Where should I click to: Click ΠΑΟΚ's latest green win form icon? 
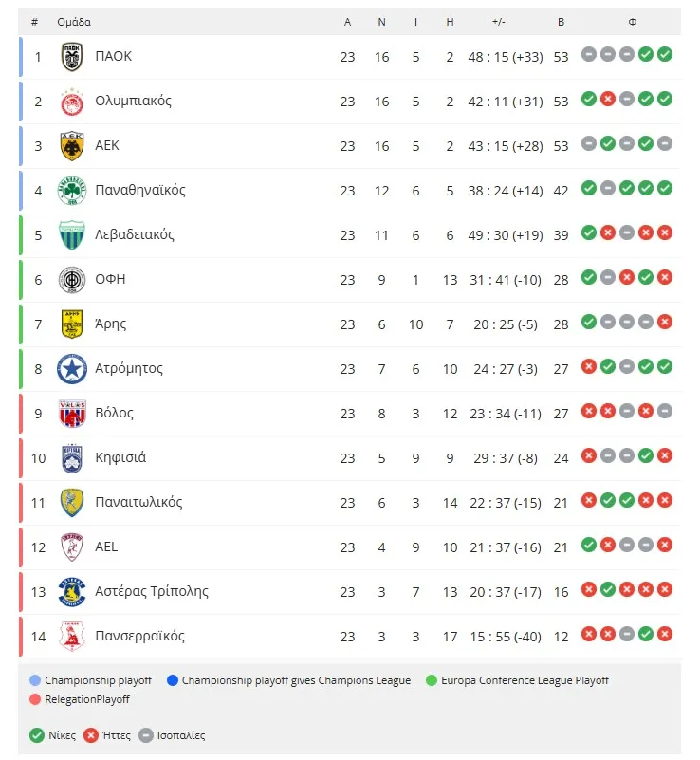point(665,54)
